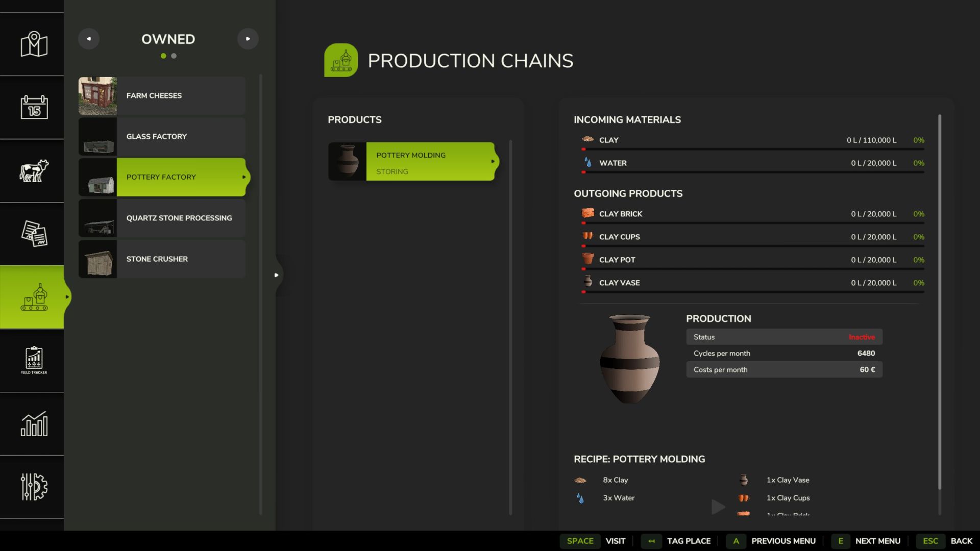Open the contracts documents icon
980x551 pixels.
[34, 234]
